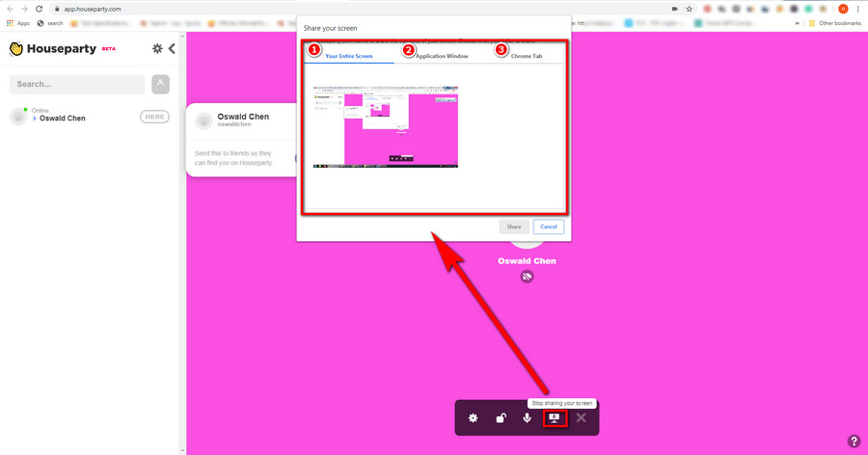Collapse the sidebar with the chevron arrow
Screen dimensions: 868x455
click(173, 49)
